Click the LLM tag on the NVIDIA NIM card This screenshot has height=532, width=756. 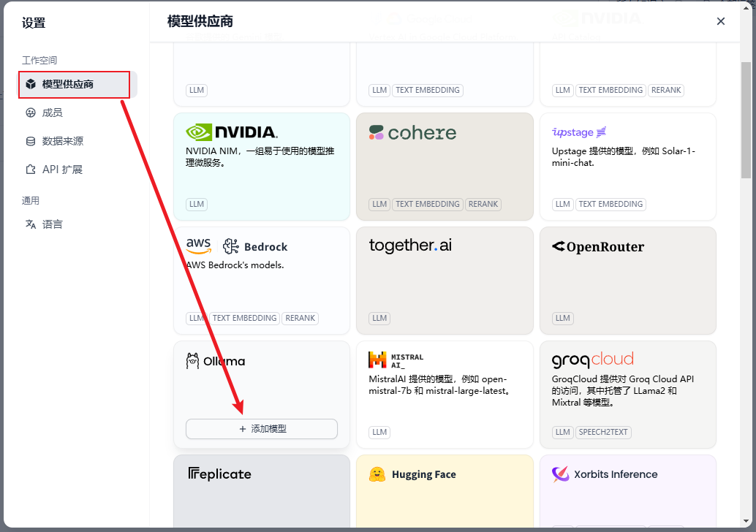196,205
